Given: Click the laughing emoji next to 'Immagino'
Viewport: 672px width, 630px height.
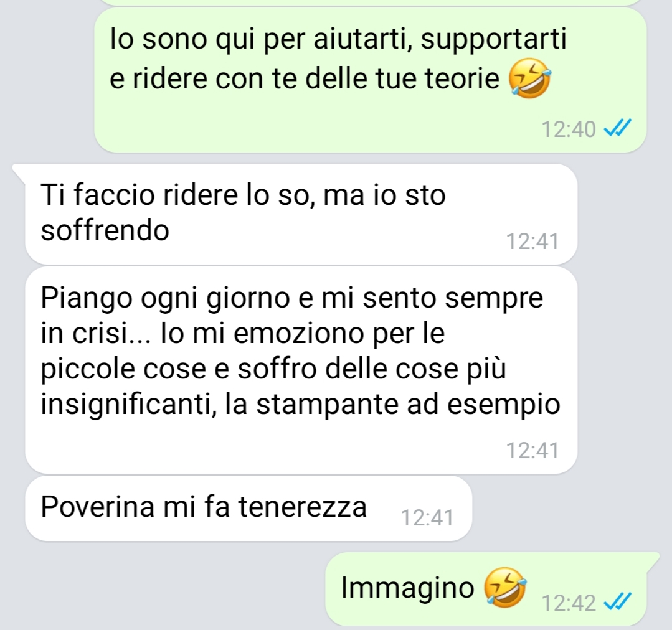Looking at the screenshot, I should click(505, 587).
